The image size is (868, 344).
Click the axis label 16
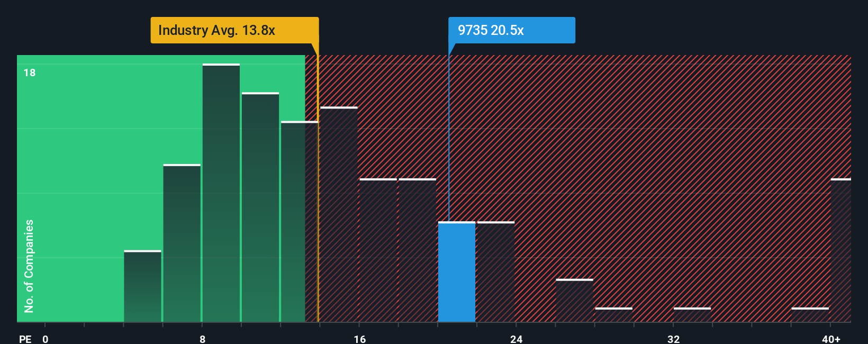click(x=360, y=339)
